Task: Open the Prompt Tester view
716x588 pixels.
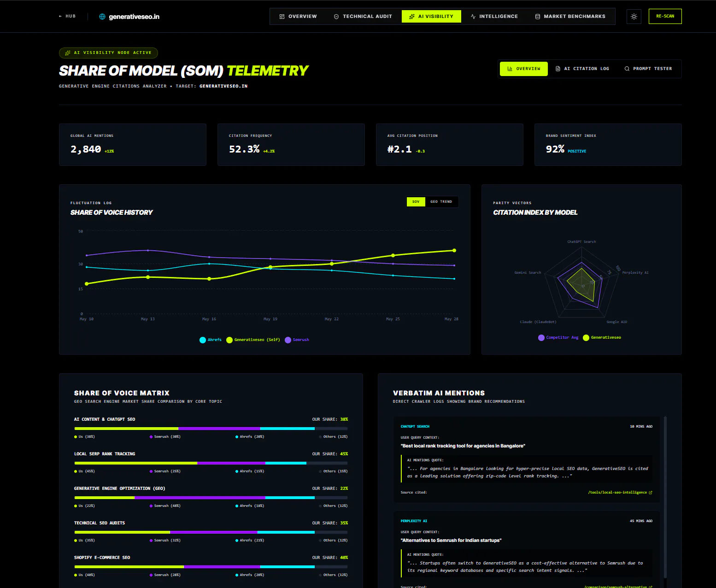Action: point(648,69)
